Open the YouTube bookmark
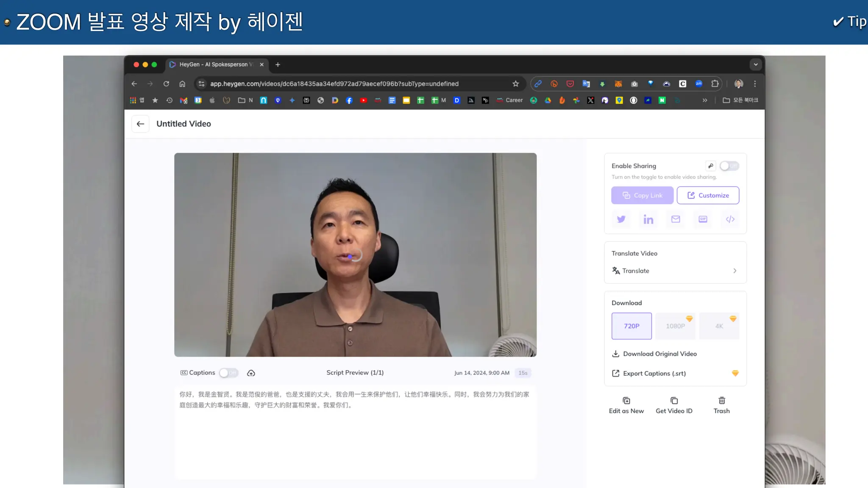The height and width of the screenshot is (488, 868). click(363, 100)
